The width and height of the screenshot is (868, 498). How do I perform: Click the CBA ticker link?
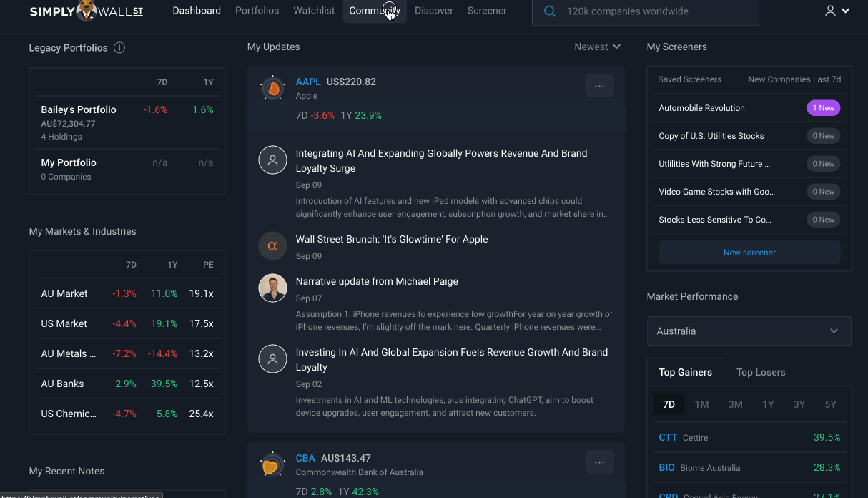pos(305,458)
